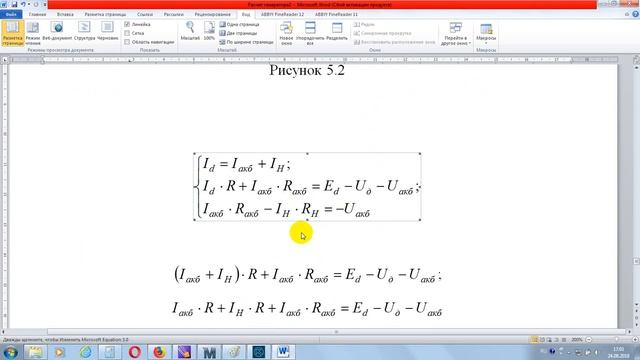This screenshot has width=640, height=360.
Task: Switch to Разметка страницы ribbon tab
Action: pyautogui.click(x=105, y=14)
